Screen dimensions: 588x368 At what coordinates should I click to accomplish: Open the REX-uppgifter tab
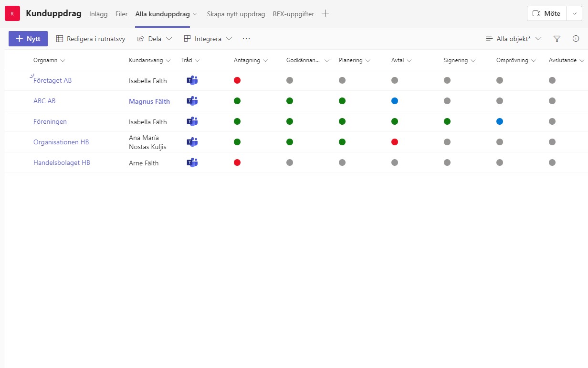tap(294, 14)
